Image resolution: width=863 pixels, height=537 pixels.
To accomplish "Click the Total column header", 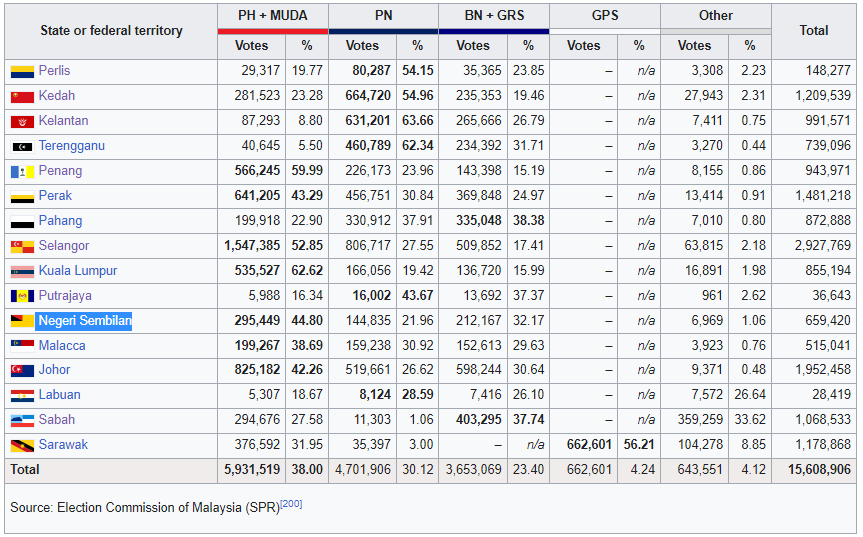I will (813, 30).
